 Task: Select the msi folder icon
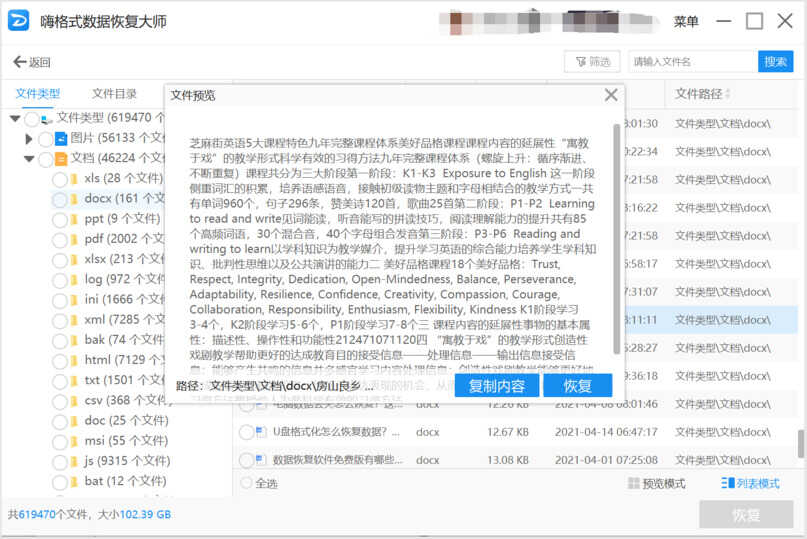74,441
